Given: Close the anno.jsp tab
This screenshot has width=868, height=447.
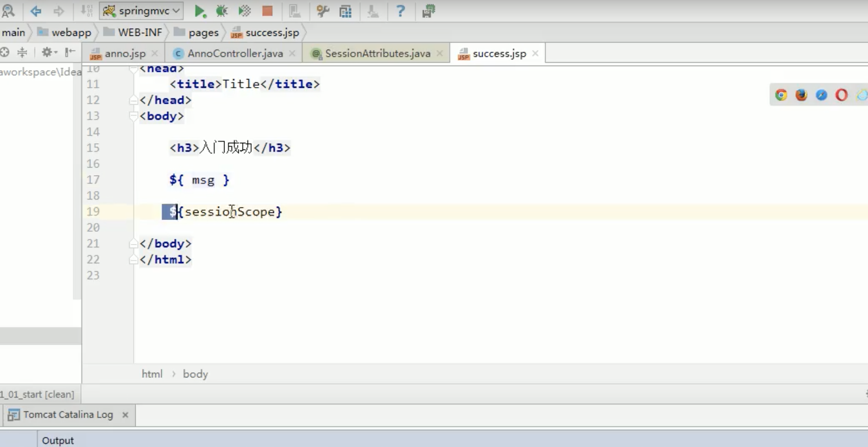Looking at the screenshot, I should point(155,53).
